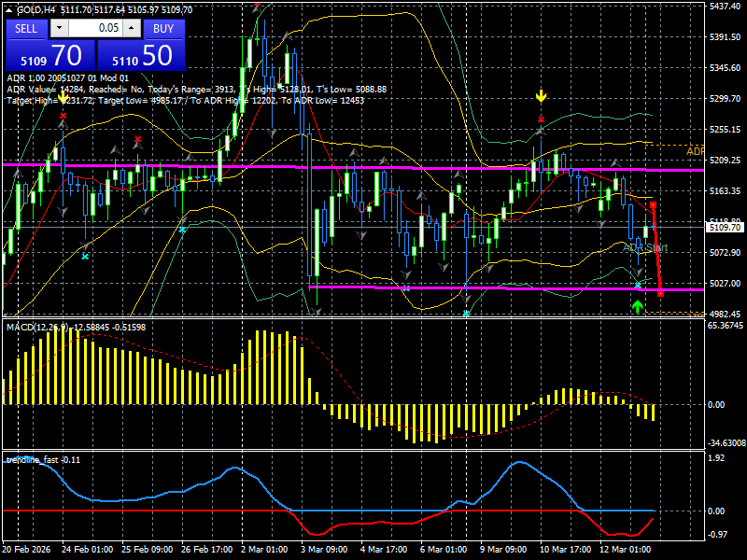Select the lower magenta support line
747x560 pixels.
pyautogui.click(x=506, y=288)
